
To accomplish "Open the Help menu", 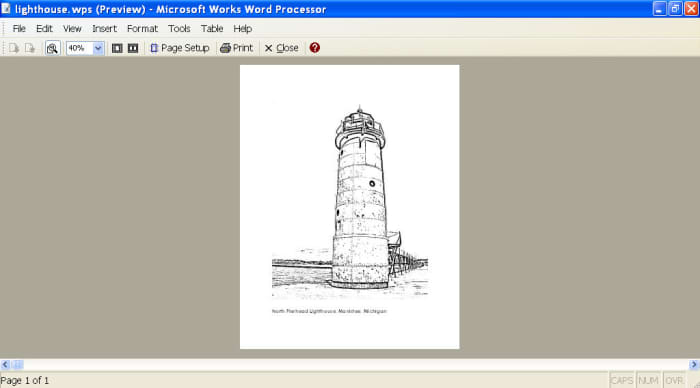I will (242, 29).
